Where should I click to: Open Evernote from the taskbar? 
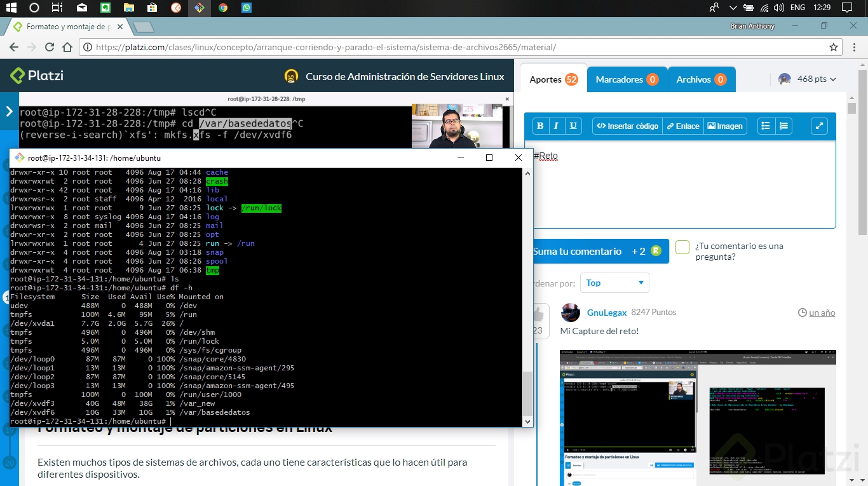105,8
